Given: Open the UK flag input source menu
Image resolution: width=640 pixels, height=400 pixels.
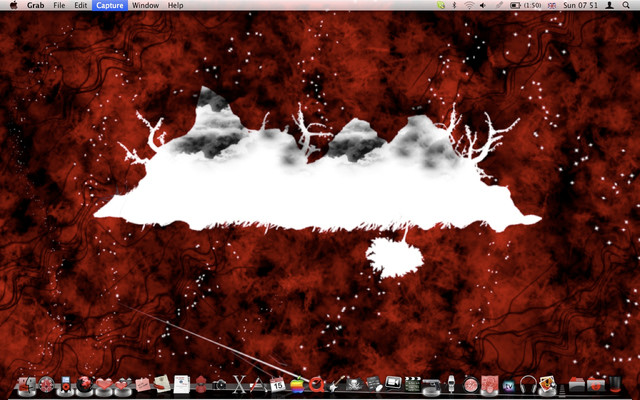Looking at the screenshot, I should click(x=552, y=5).
